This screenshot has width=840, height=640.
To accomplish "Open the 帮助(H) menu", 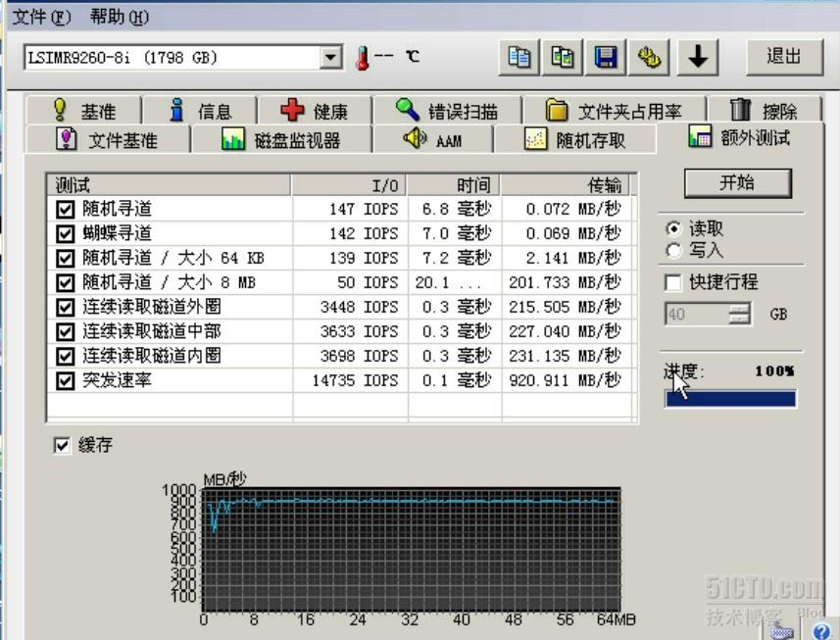I will click(x=120, y=17).
